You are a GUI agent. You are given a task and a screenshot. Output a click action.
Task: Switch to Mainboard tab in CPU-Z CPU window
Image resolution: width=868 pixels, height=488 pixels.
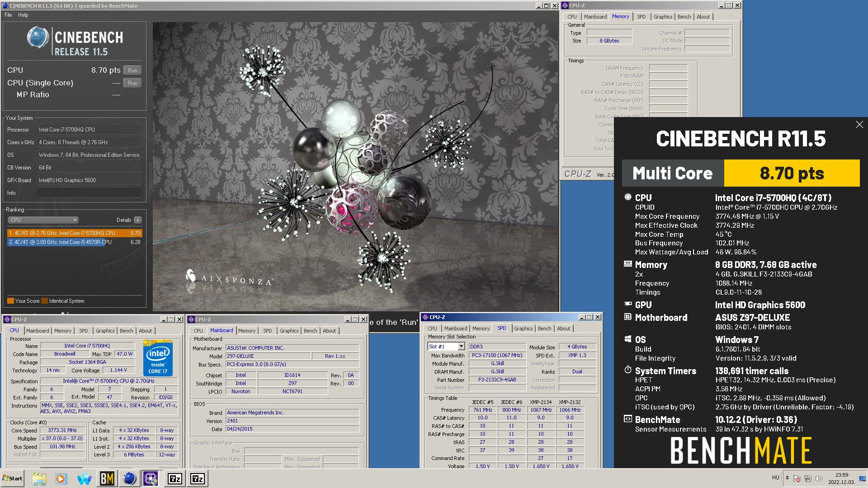(38, 331)
